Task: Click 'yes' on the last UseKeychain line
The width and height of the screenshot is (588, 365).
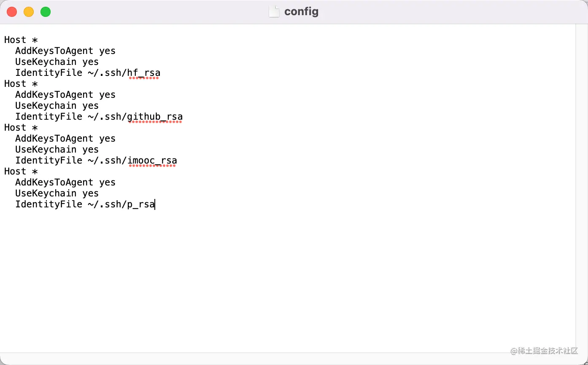Action: coord(91,193)
